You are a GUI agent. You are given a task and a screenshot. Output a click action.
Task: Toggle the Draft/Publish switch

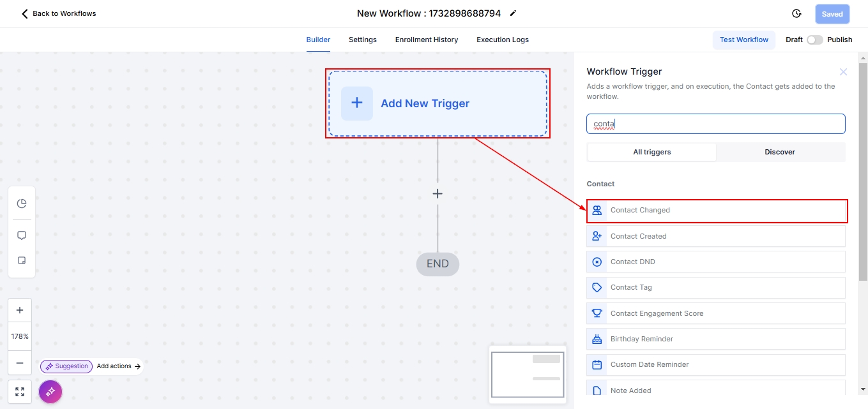pyautogui.click(x=814, y=40)
